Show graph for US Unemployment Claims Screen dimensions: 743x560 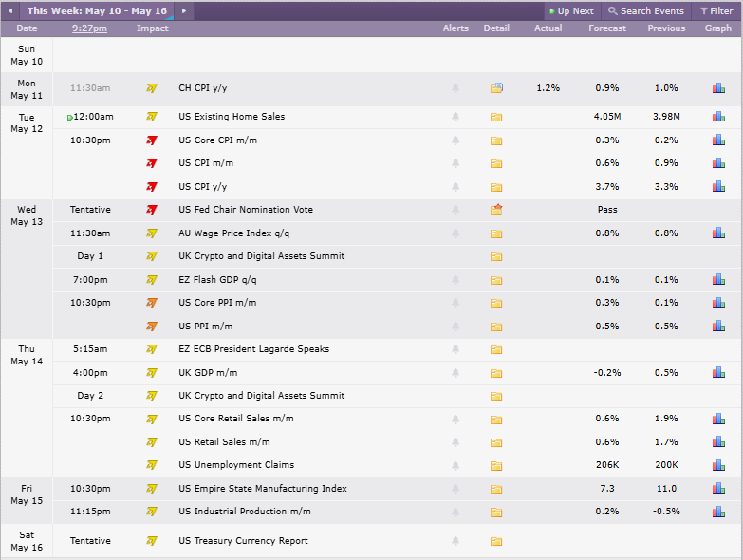[x=718, y=465]
